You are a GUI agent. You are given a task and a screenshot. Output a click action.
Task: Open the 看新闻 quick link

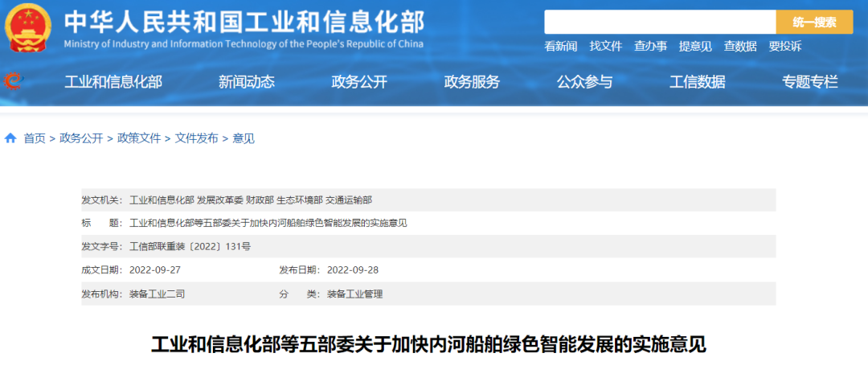point(561,47)
